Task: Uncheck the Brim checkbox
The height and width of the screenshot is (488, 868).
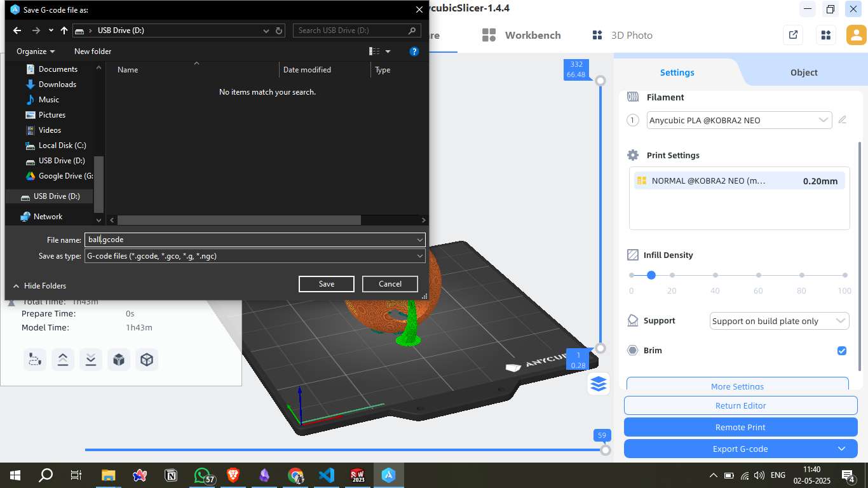Action: [x=842, y=351]
